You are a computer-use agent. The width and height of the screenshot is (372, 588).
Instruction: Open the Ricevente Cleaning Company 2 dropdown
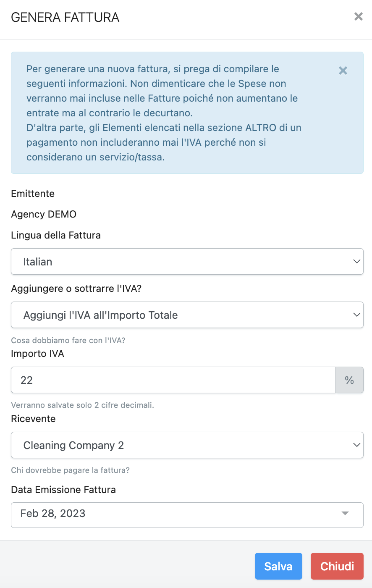[187, 445]
